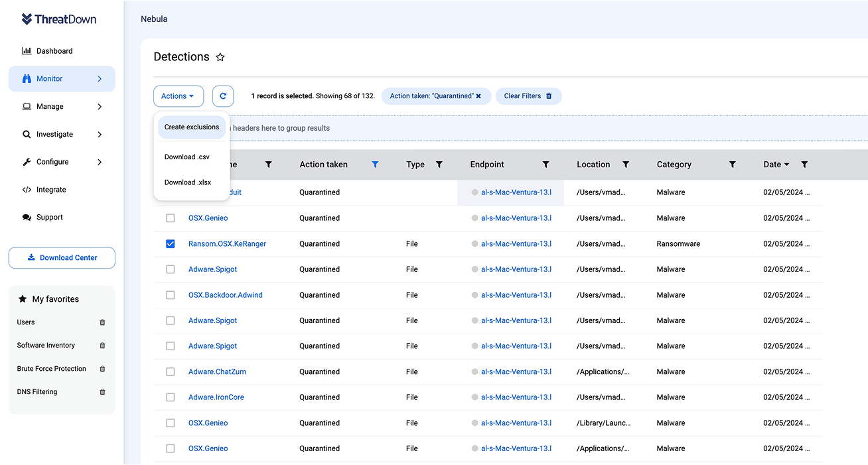Sort by the Date column header
This screenshot has height=465, width=868.
coord(772,165)
